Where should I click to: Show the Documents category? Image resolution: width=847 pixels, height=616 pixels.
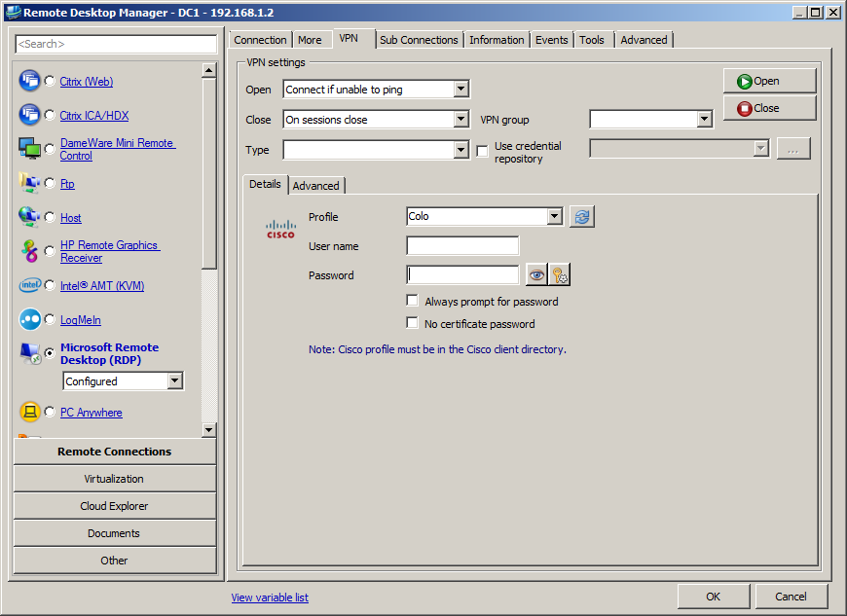click(x=114, y=533)
